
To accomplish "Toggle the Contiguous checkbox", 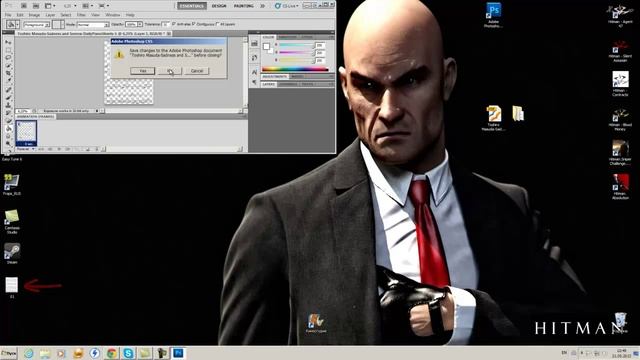I will tap(193, 24).
